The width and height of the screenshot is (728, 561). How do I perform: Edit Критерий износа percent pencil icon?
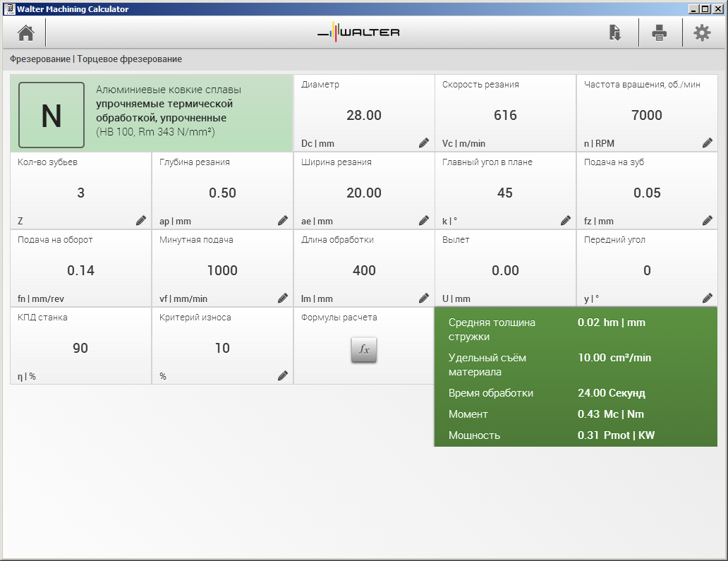(x=283, y=375)
